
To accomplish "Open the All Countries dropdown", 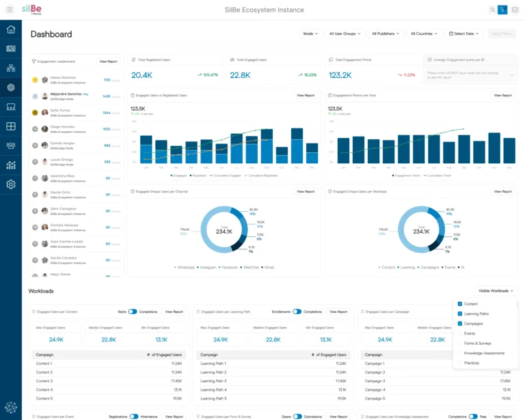I will (x=424, y=33).
